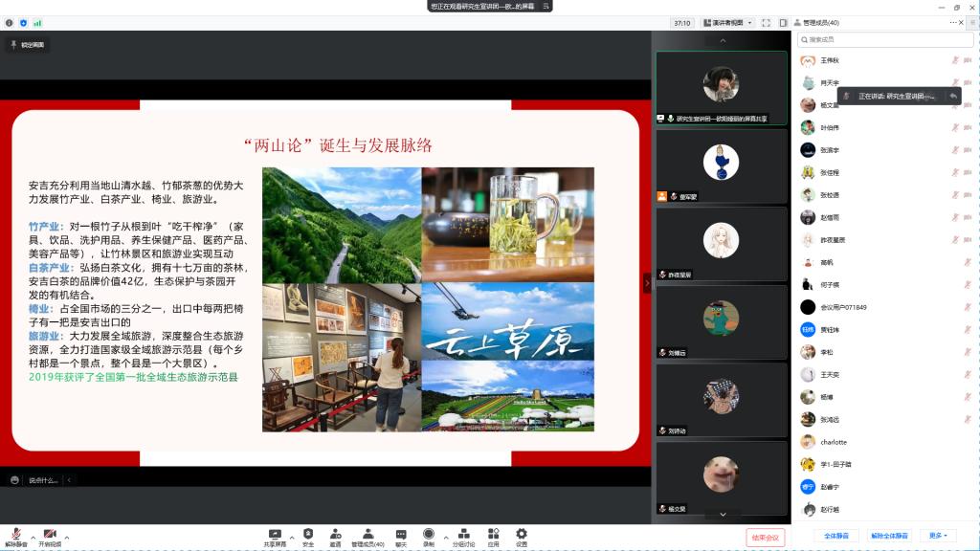Expand audio options arrow beside 解除静音

tap(33, 538)
